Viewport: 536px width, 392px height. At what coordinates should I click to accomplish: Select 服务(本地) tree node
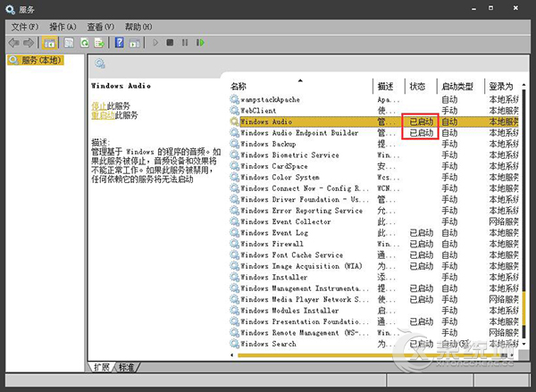click(36, 61)
